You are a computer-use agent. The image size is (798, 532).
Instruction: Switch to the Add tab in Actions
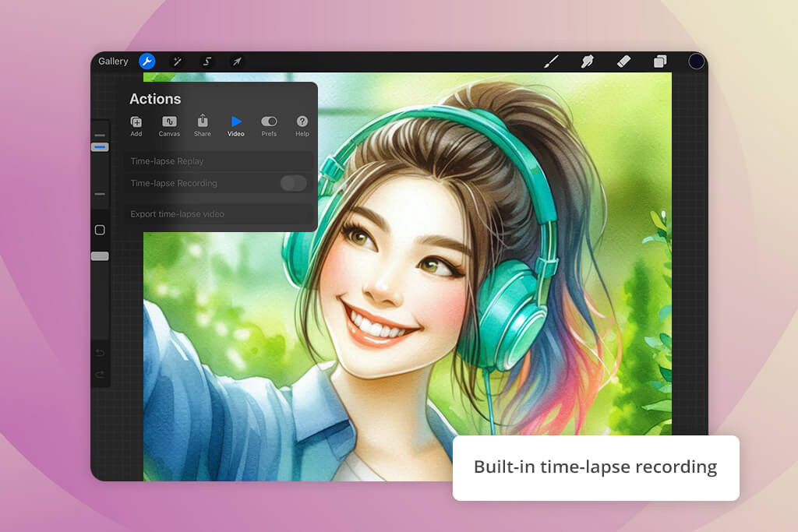coord(136,126)
